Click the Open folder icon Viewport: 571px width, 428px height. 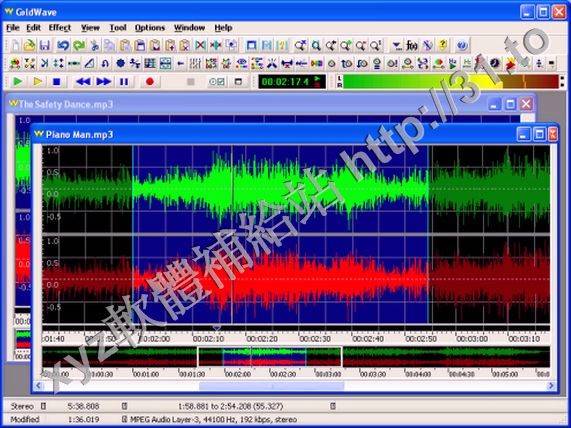click(29, 46)
